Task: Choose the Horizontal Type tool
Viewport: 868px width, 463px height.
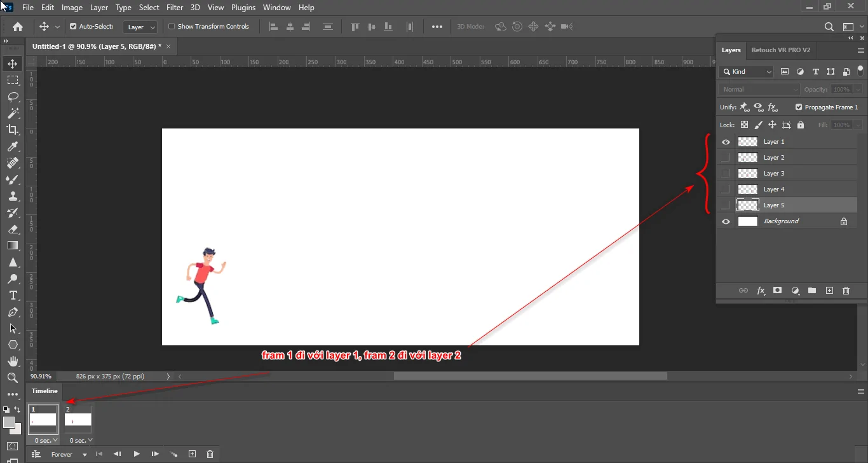Action: (x=13, y=295)
